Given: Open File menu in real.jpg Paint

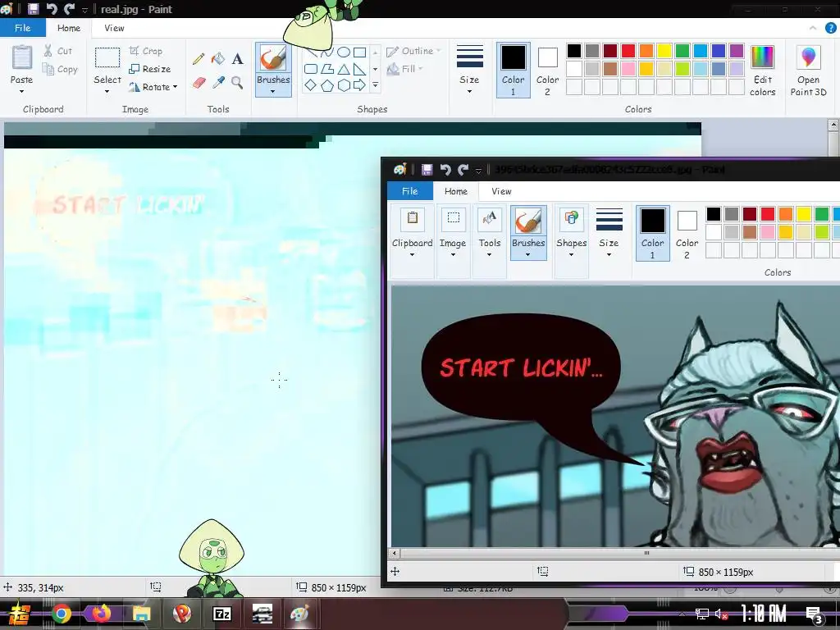Looking at the screenshot, I should point(22,28).
